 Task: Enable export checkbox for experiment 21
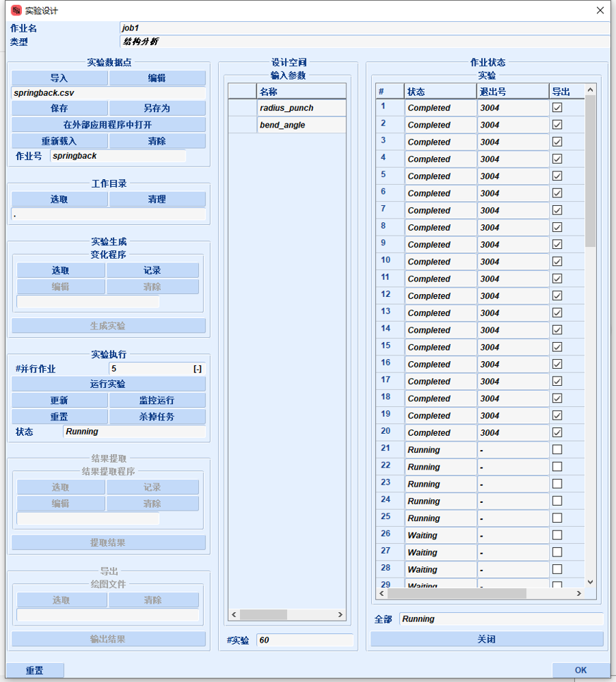(x=557, y=450)
